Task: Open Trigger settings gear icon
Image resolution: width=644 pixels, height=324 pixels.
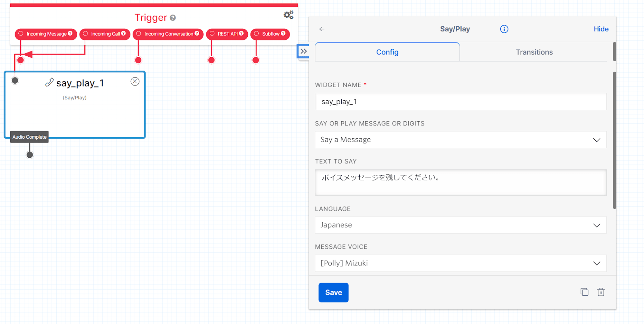Action: pos(289,15)
